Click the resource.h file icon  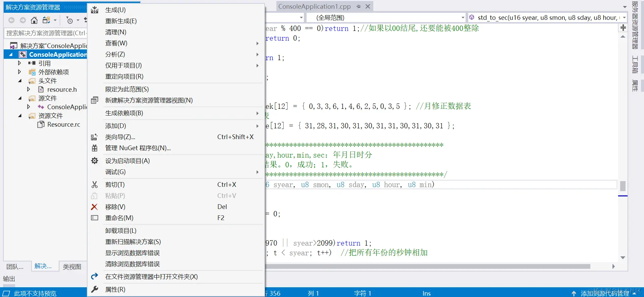tap(41, 89)
